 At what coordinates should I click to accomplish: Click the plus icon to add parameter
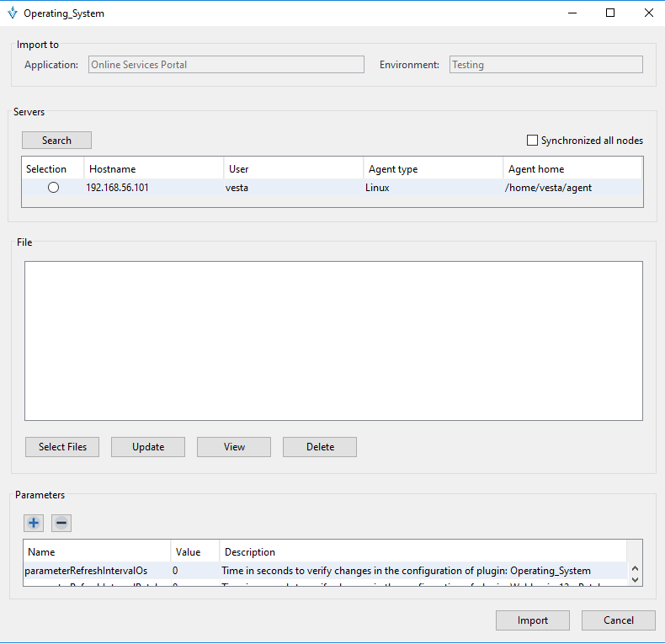point(34,523)
